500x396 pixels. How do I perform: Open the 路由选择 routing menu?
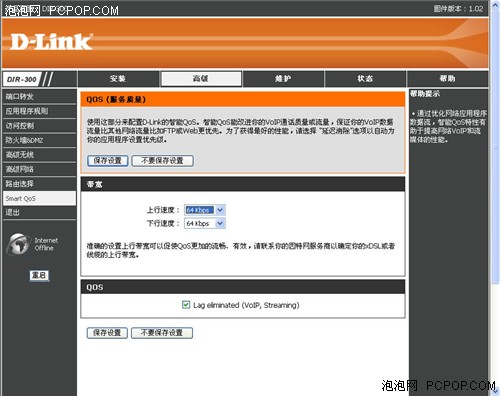click(x=39, y=184)
